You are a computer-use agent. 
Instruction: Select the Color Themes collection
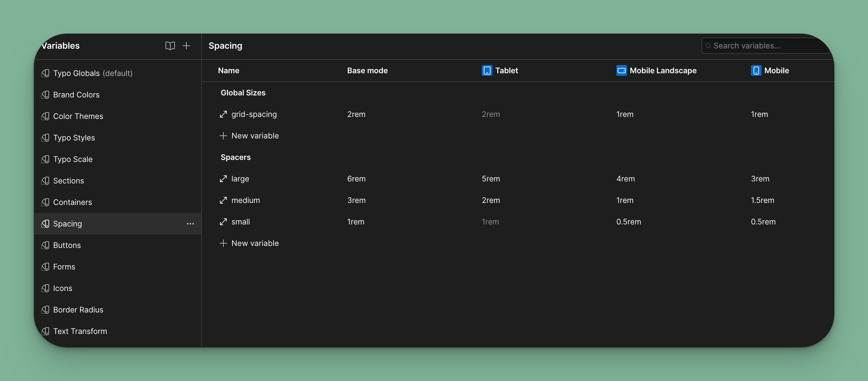tap(78, 117)
